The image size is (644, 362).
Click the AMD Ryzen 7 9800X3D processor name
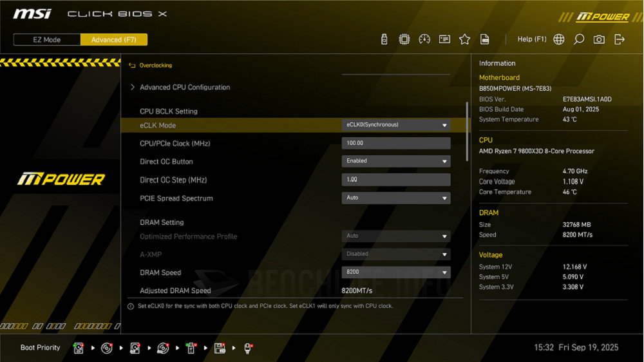[x=536, y=151]
